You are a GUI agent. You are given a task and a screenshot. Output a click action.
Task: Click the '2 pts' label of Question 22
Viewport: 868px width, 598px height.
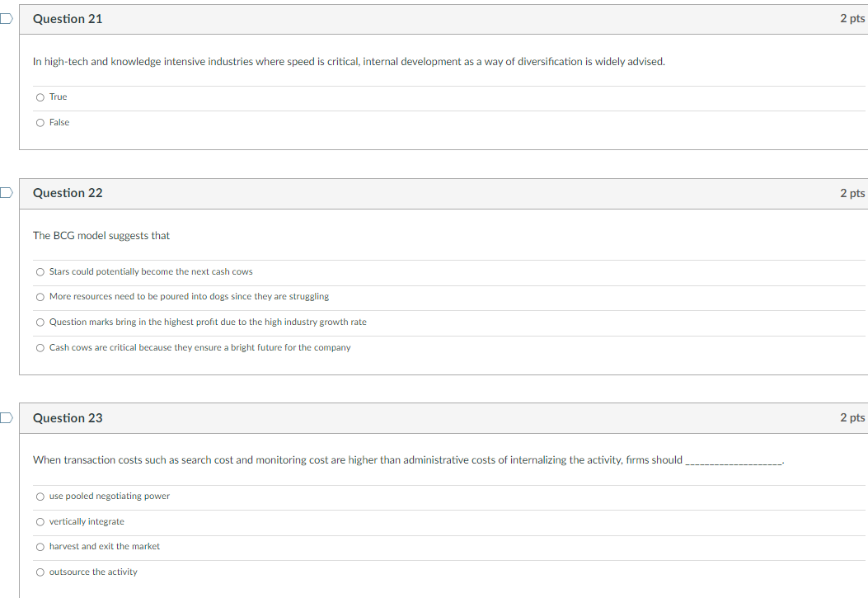tap(852, 193)
